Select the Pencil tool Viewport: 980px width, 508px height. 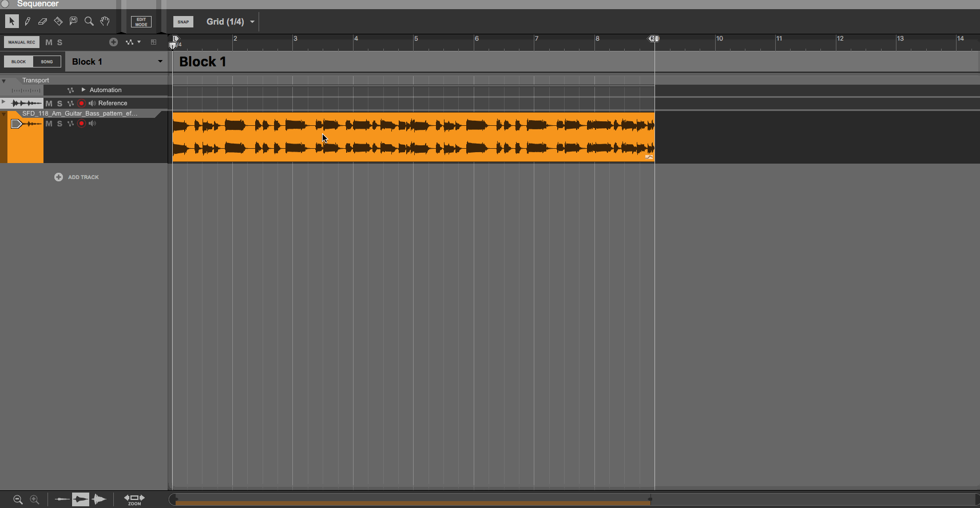[27, 22]
